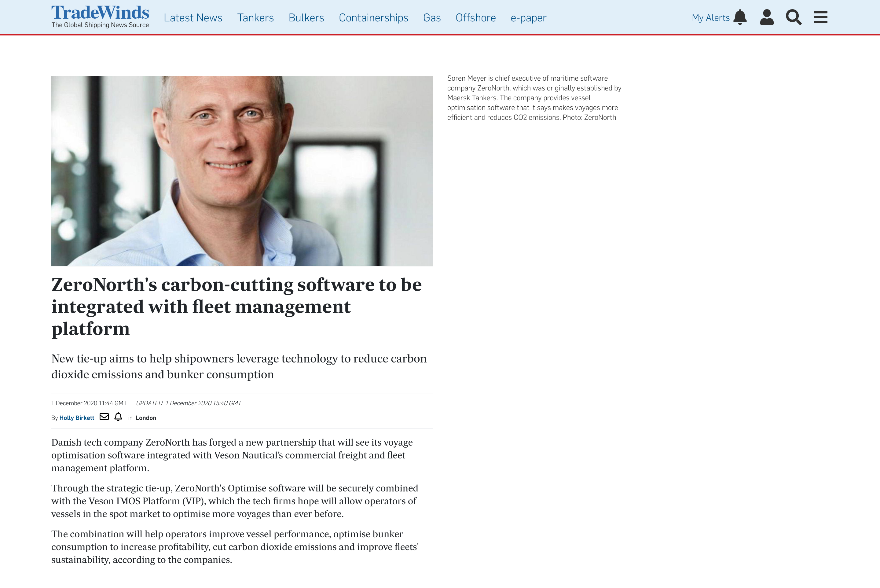Open the hamburger menu icon

coord(820,17)
